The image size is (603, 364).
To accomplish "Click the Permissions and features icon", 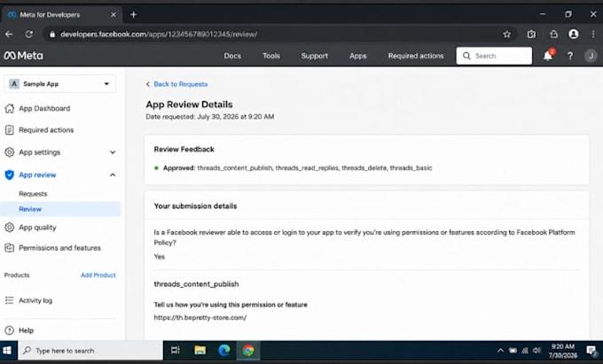I will click(x=9, y=248).
